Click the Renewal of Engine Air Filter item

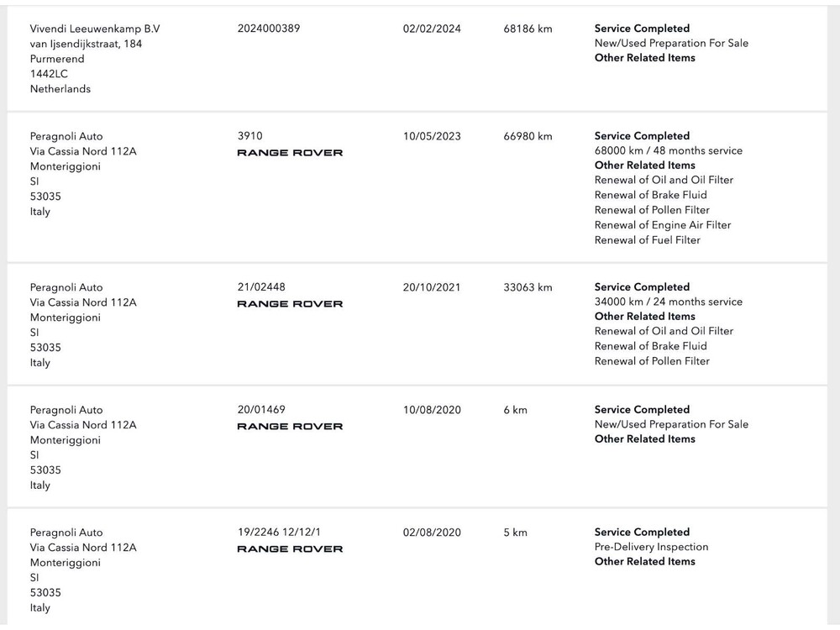pyautogui.click(x=663, y=225)
